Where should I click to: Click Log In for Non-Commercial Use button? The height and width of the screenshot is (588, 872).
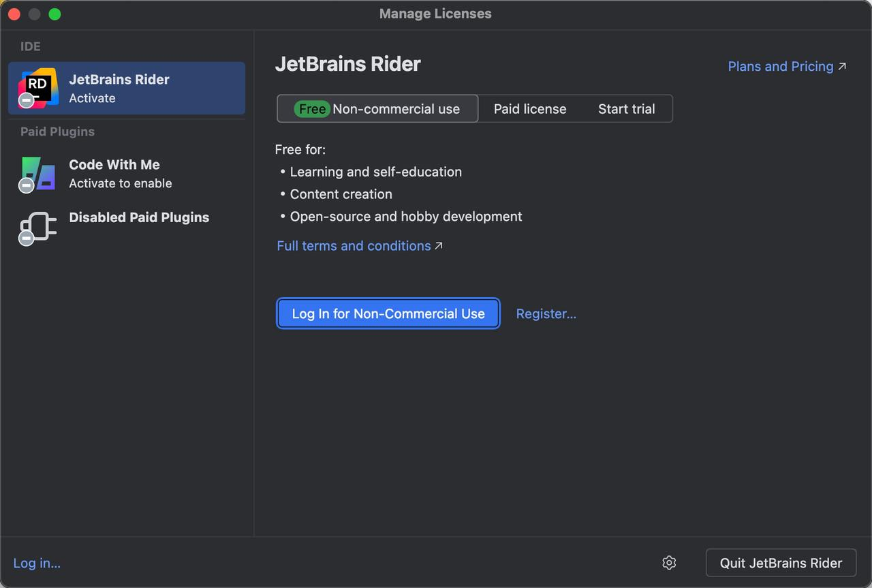(388, 313)
